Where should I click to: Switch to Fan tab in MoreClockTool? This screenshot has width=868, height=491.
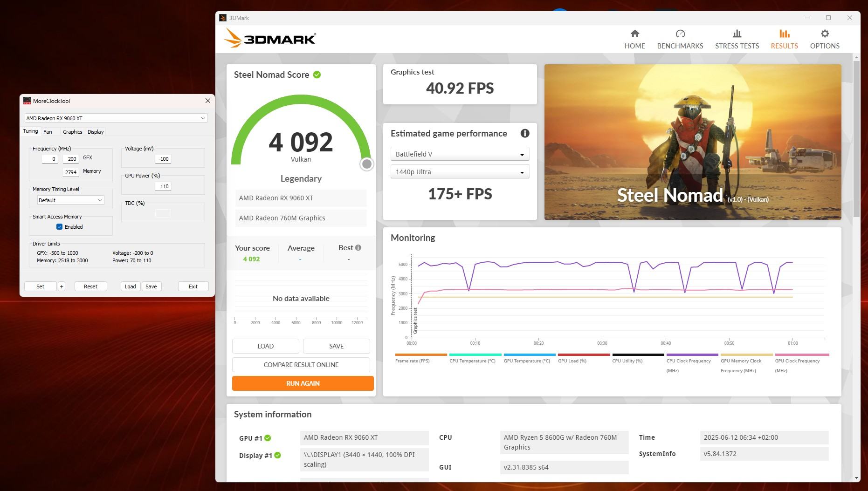click(48, 132)
